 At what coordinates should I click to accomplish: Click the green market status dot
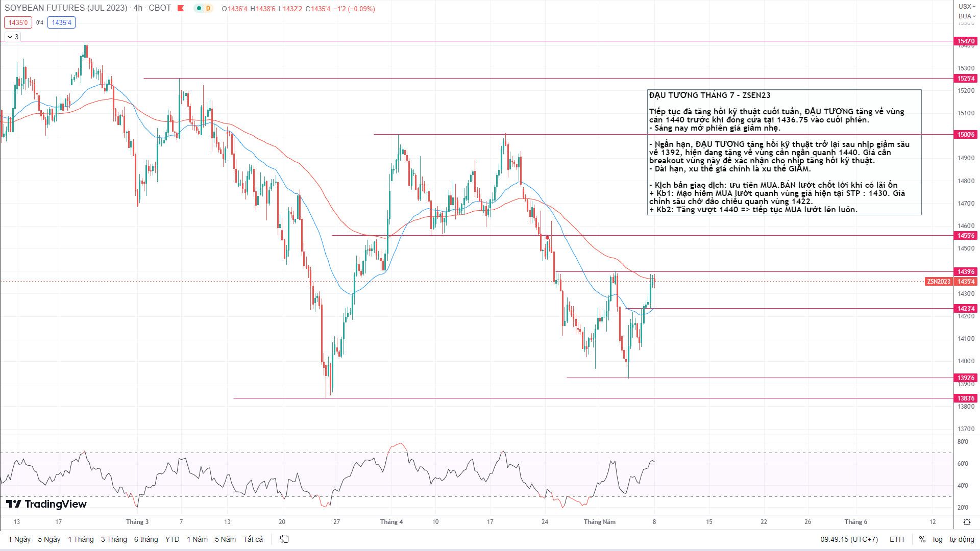tap(199, 9)
